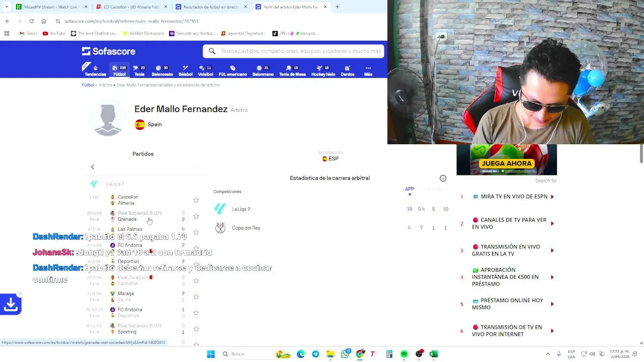Reload the current page

pos(31,21)
